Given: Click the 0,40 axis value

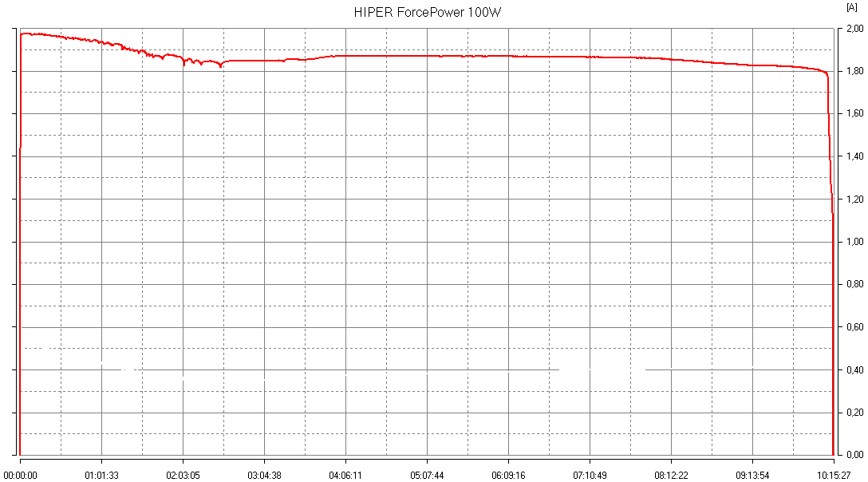Looking at the screenshot, I should (854, 370).
